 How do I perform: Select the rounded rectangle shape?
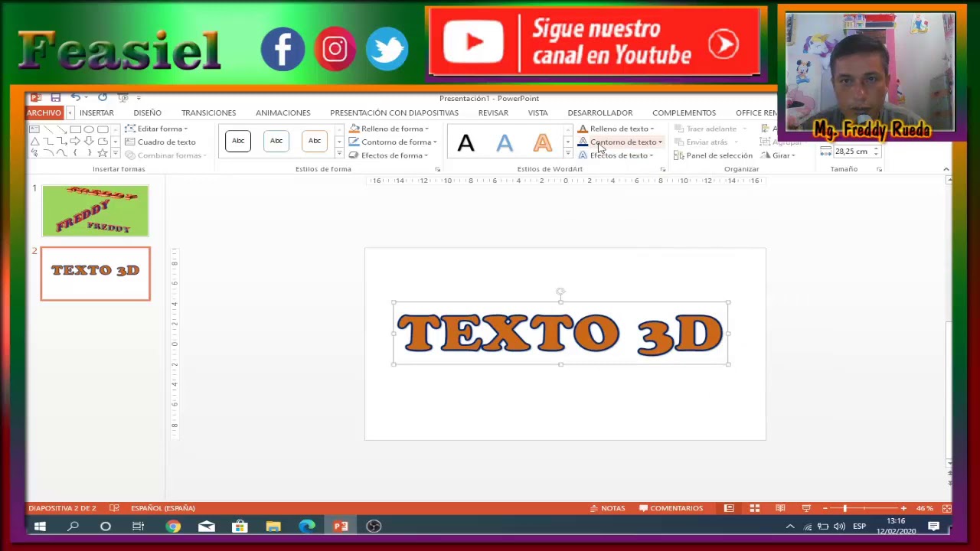tap(103, 129)
